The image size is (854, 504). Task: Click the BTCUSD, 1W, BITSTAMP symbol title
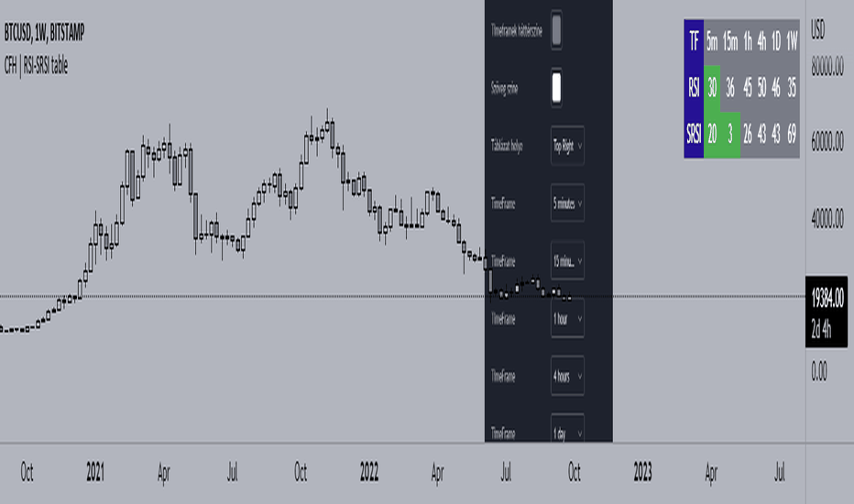click(x=44, y=33)
